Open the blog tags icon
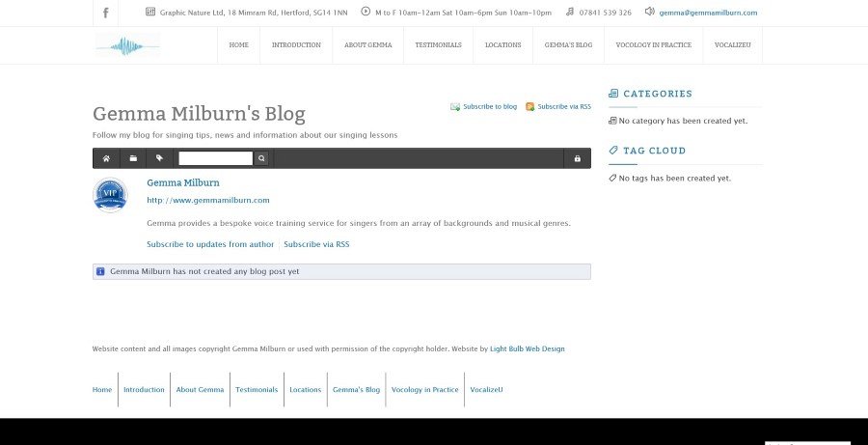Image resolution: width=868 pixels, height=445 pixels. pos(159,158)
